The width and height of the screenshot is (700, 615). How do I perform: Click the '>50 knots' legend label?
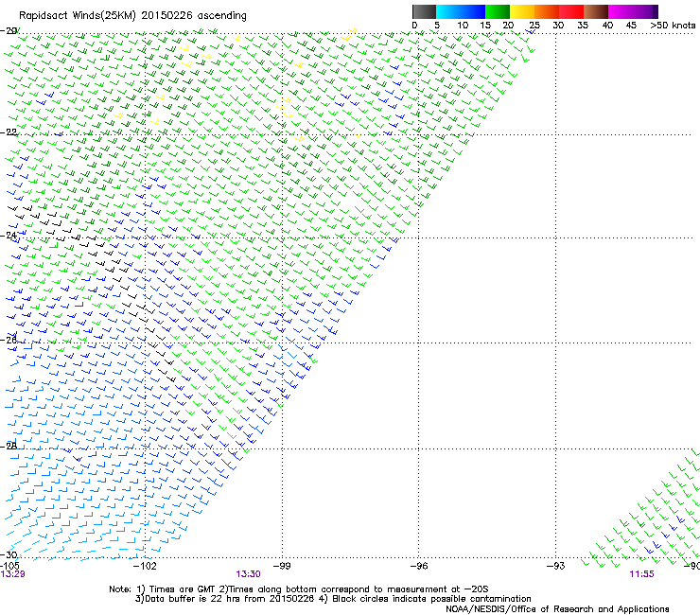[673, 26]
